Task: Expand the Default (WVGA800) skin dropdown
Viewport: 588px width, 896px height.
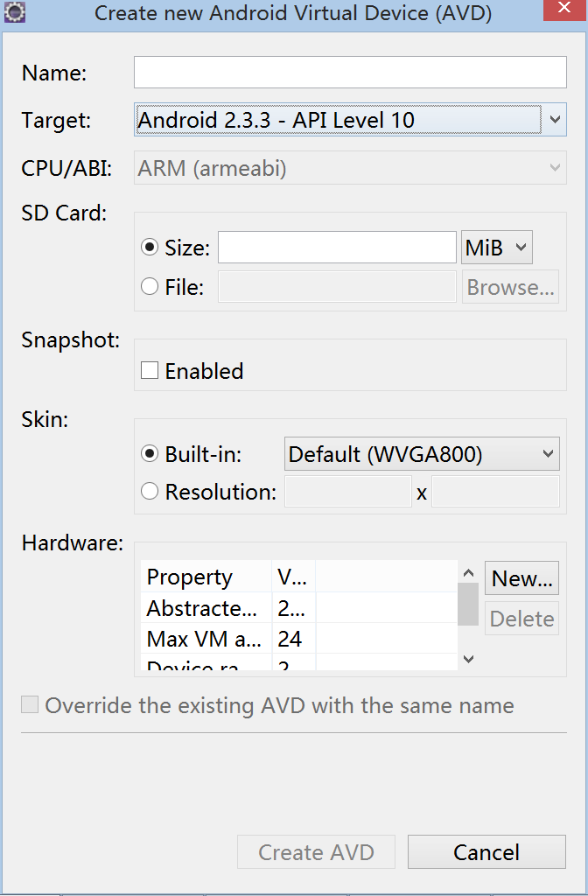Action: click(x=422, y=454)
